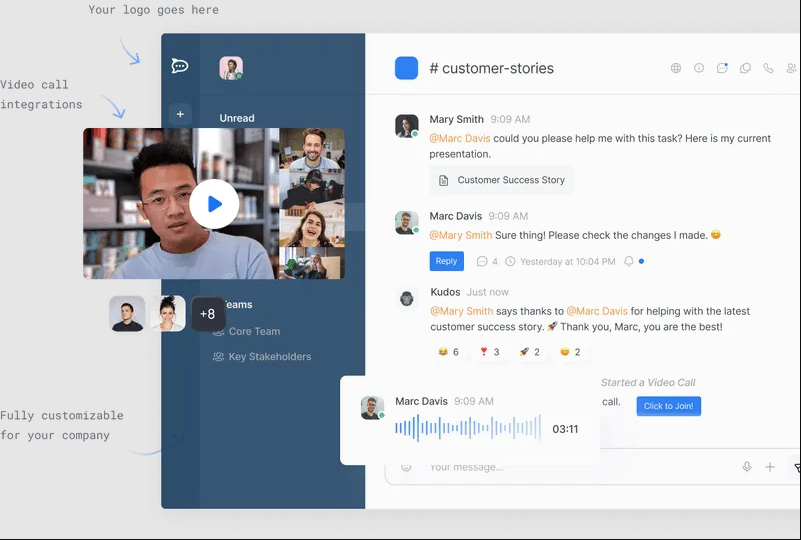
Task: Click the Core Team icon in sidebar
Action: click(219, 332)
